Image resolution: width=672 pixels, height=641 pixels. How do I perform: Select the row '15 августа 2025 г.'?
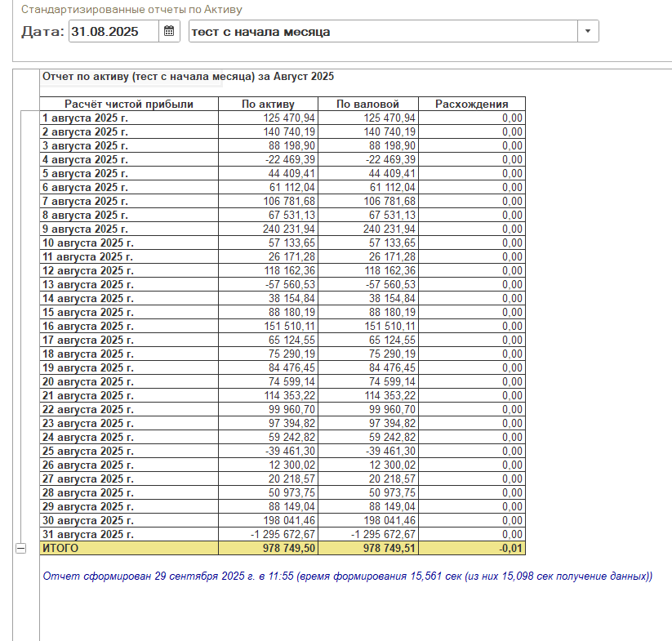[x=283, y=313]
